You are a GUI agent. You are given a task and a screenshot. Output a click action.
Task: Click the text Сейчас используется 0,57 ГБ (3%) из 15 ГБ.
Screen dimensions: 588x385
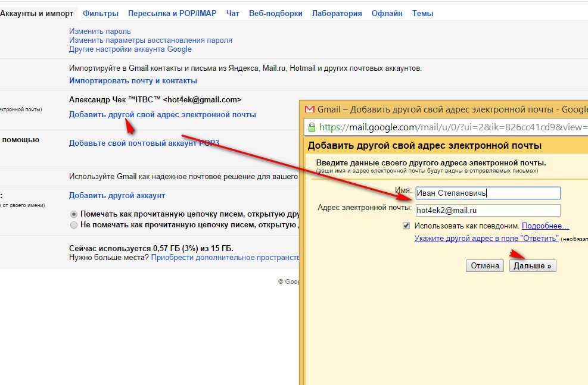coord(151,249)
